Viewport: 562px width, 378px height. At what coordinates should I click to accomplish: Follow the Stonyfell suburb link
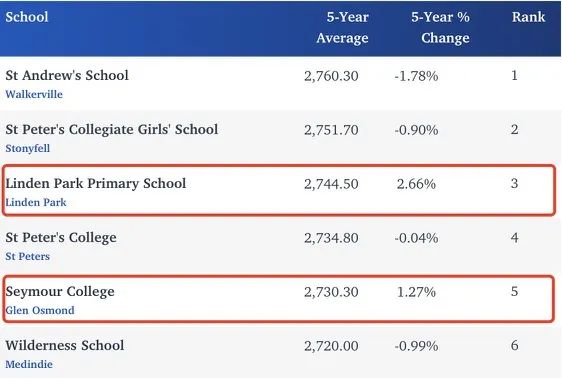(x=28, y=148)
